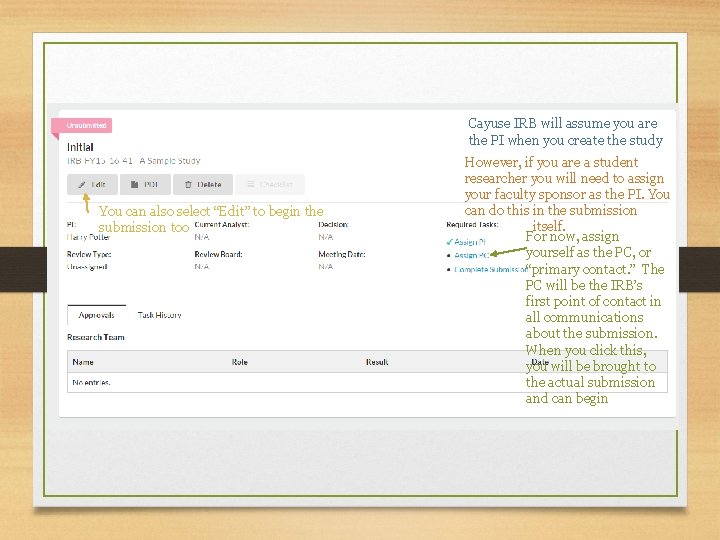
Task: Click the trash icon on Delete
Action: [x=188, y=185]
